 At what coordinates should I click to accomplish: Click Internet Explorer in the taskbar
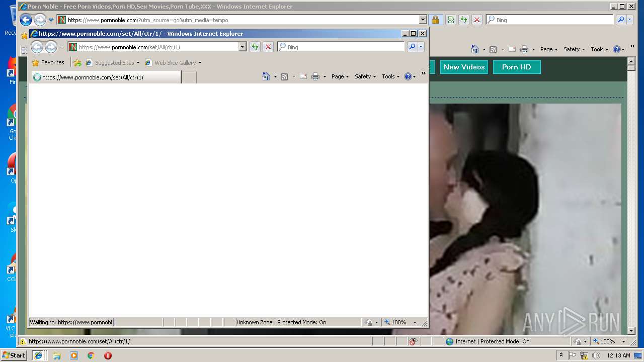pyautogui.click(x=38, y=355)
